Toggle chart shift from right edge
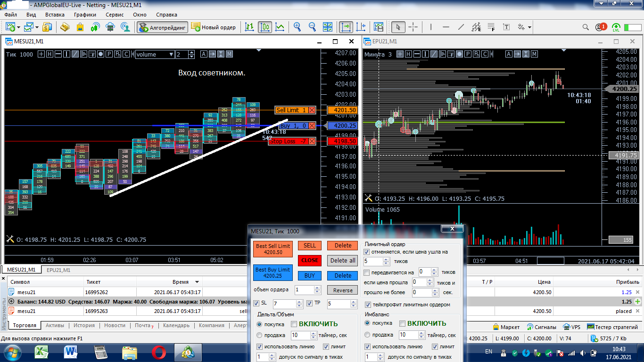The width and height of the screenshot is (644, 362). coord(361,27)
